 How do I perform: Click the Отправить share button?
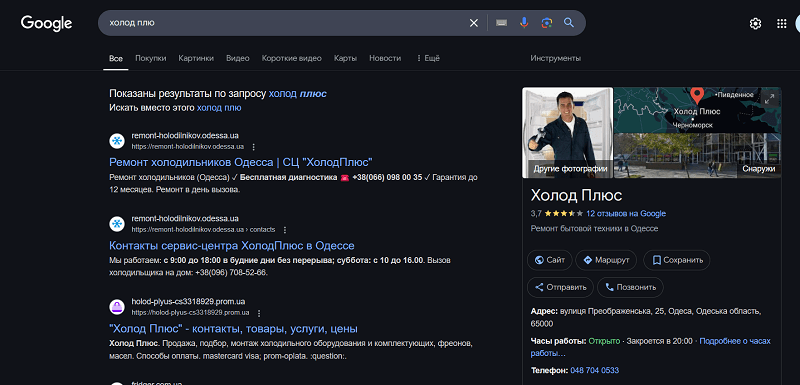(x=560, y=287)
